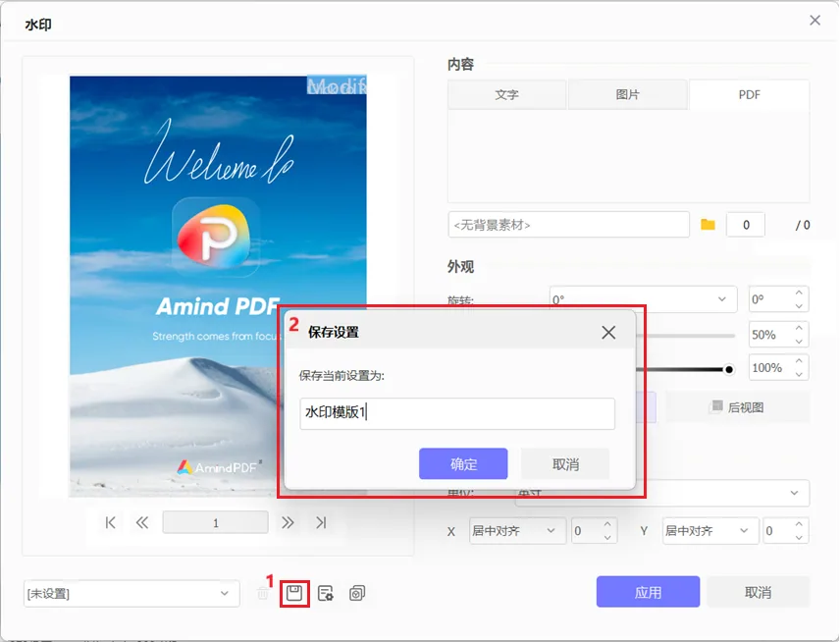Decrease the 50% opacity stepper
The image size is (840, 642).
pyautogui.click(x=799, y=342)
